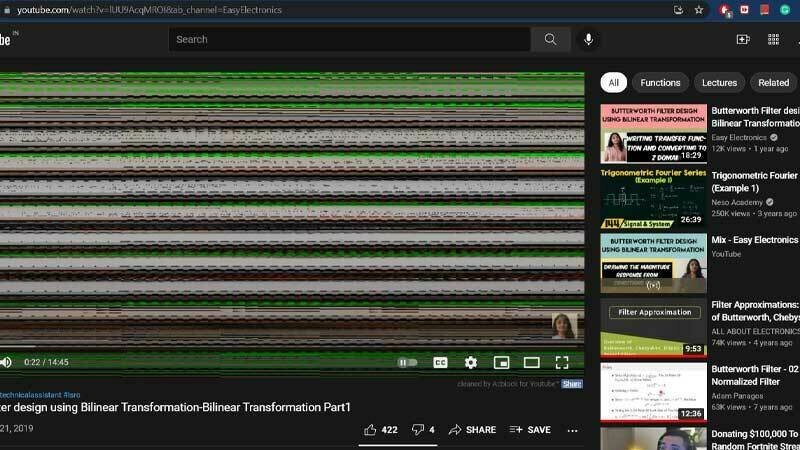The width and height of the screenshot is (800, 450).
Task: Enable theater mode
Action: pos(532,362)
